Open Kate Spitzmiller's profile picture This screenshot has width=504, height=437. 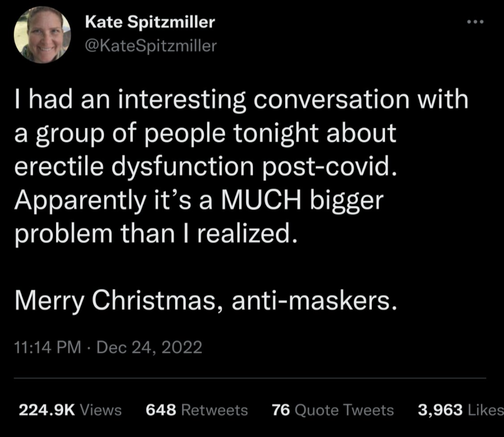(42, 35)
